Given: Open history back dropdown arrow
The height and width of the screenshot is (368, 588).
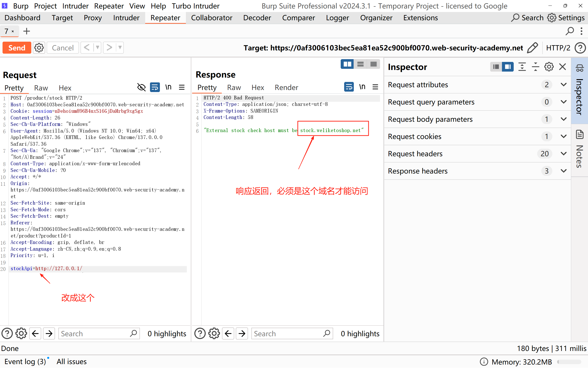Looking at the screenshot, I should (97, 48).
